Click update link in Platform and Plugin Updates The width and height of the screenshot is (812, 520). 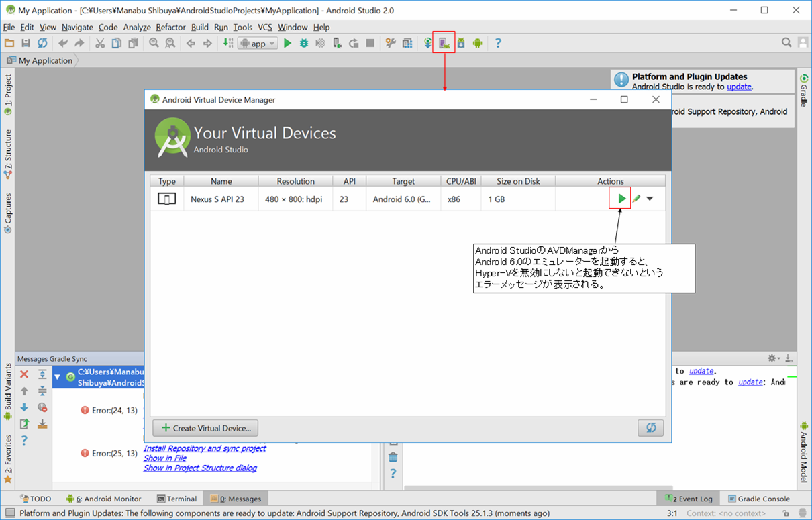(x=739, y=87)
